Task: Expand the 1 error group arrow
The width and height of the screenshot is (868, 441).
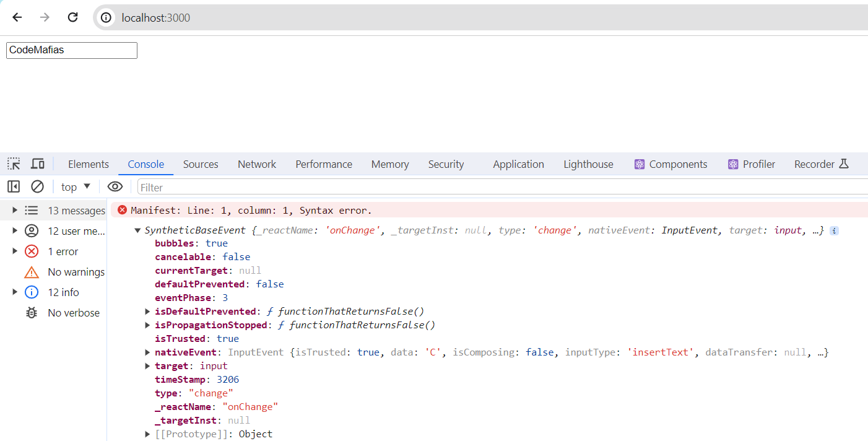Action: point(15,251)
